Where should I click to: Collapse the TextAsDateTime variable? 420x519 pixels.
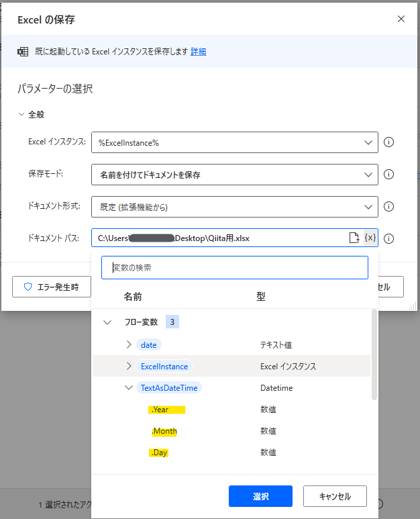[129, 387]
